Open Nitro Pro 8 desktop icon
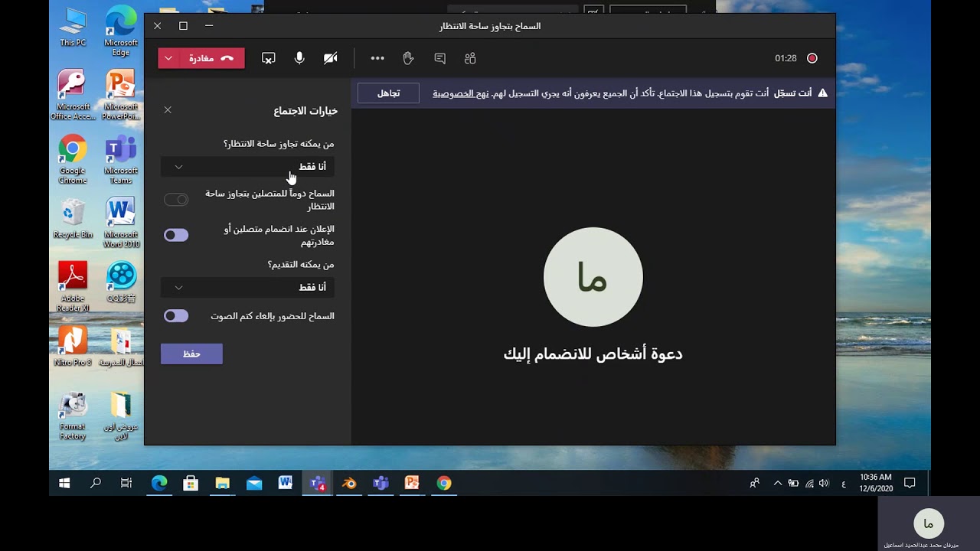The image size is (980, 551). tap(73, 346)
